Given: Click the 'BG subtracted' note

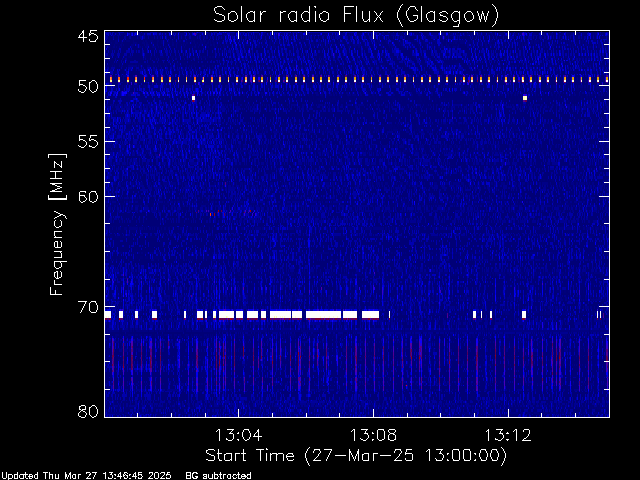Looking at the screenshot, I should pyautogui.click(x=218, y=476).
